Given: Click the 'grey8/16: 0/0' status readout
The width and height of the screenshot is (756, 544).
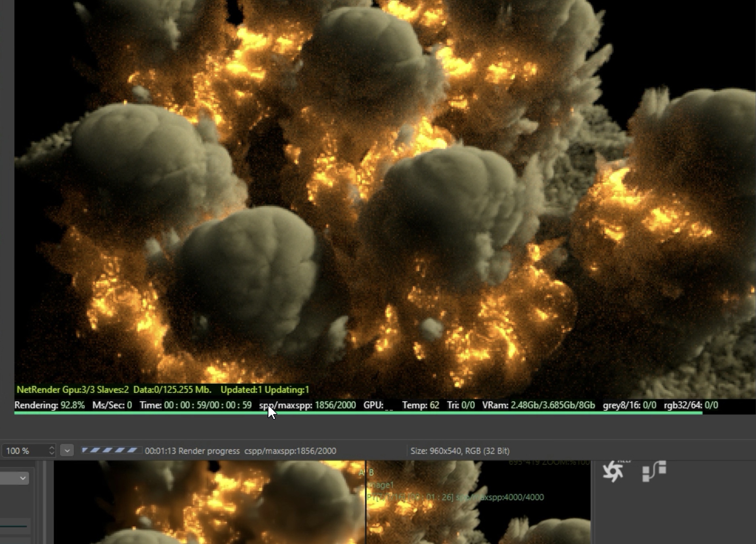Looking at the screenshot, I should pyautogui.click(x=630, y=405).
